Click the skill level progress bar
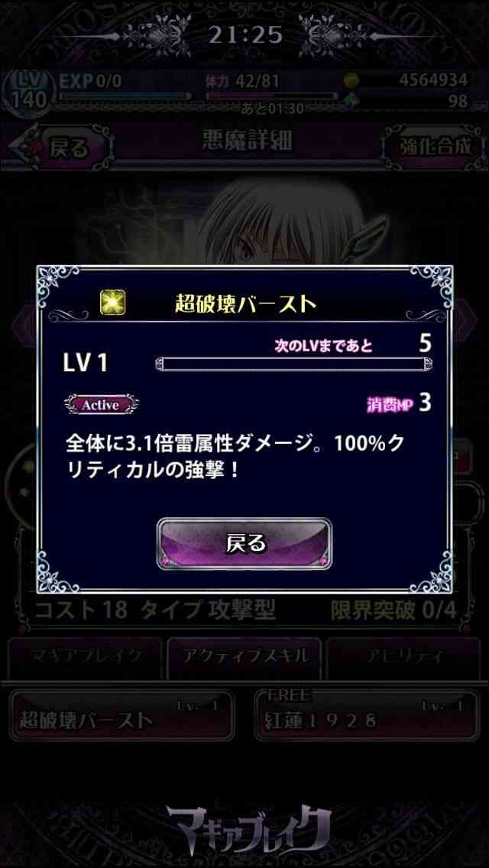 (x=293, y=364)
